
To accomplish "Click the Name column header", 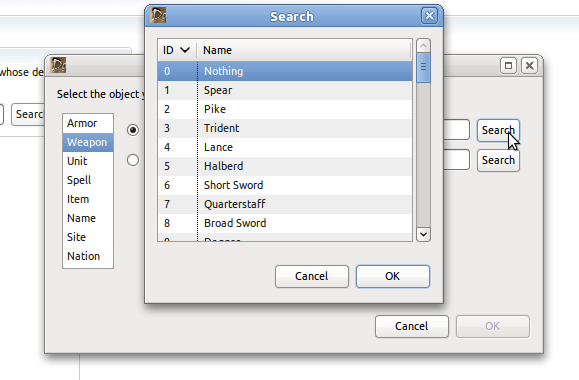I will (304, 50).
